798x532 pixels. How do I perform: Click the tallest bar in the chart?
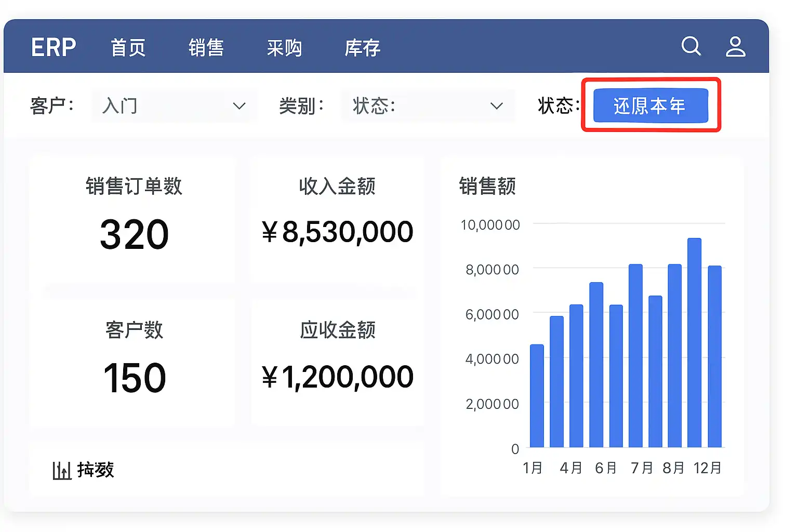tap(695, 342)
